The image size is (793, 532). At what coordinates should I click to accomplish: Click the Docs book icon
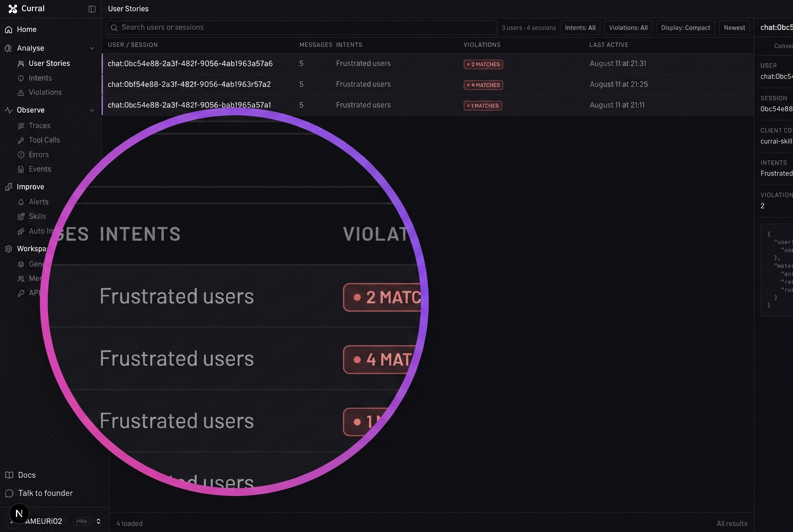9,475
